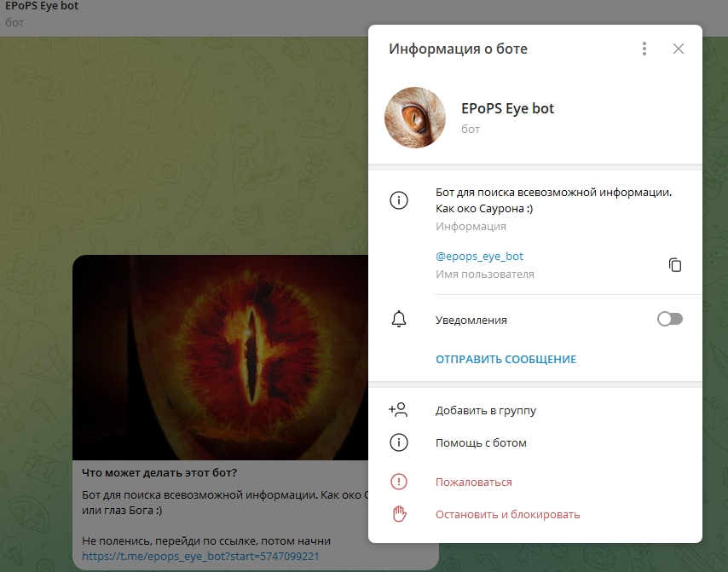This screenshot has height=572, width=728.
Task: Click the bot description text about Саурона
Action: pos(553,200)
